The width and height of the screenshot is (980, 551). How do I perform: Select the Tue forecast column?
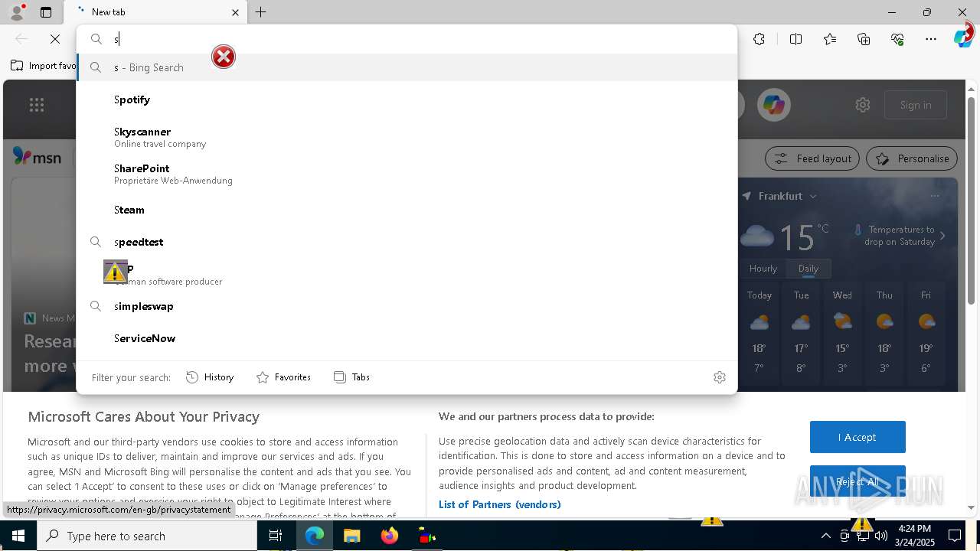pyautogui.click(x=801, y=333)
